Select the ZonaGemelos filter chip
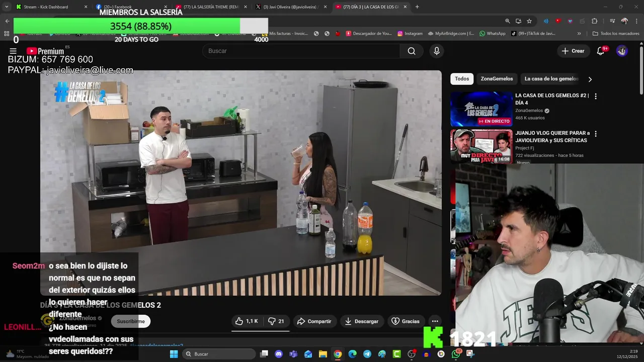644x362 pixels. click(x=497, y=79)
